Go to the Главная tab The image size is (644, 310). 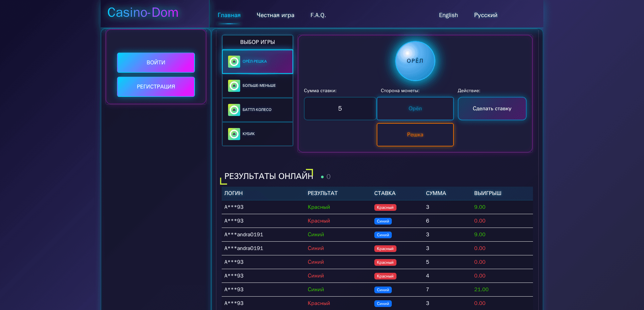point(229,15)
